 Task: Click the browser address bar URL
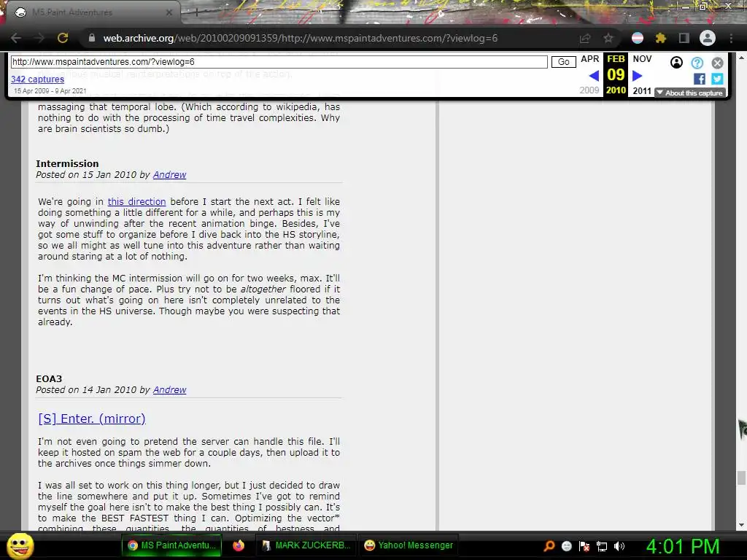(x=300, y=38)
